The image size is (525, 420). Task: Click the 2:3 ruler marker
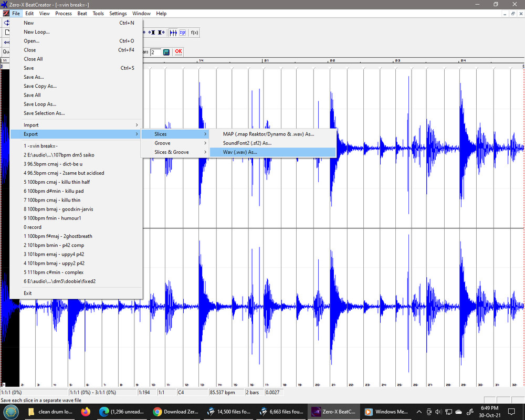point(397,60)
